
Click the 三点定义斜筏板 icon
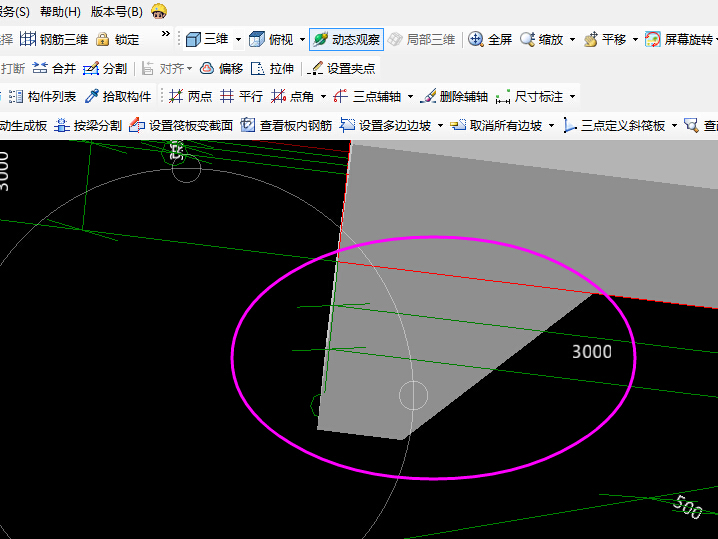point(570,125)
